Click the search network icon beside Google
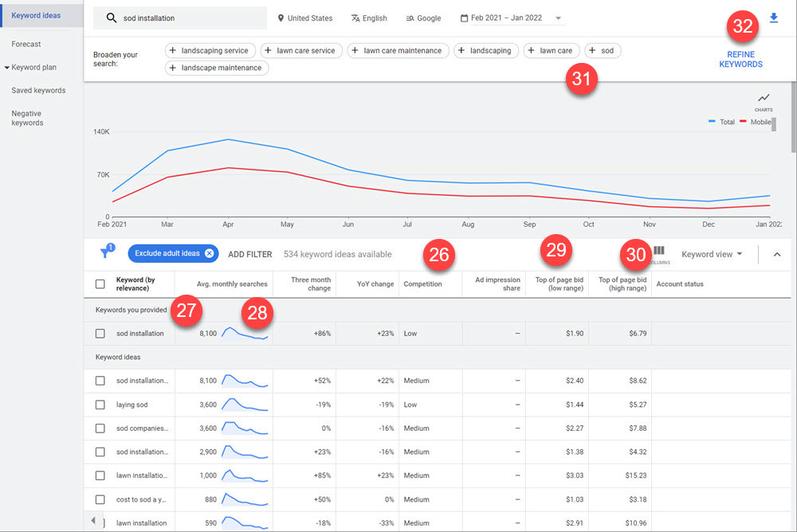This screenshot has height=532, width=797. [x=410, y=18]
